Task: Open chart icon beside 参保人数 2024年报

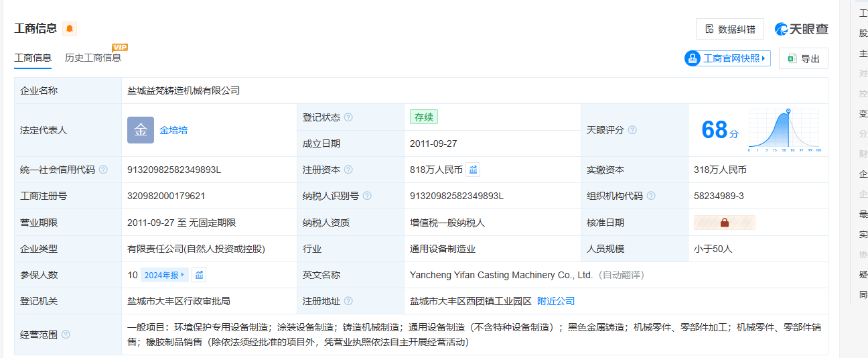Action: coord(199,275)
